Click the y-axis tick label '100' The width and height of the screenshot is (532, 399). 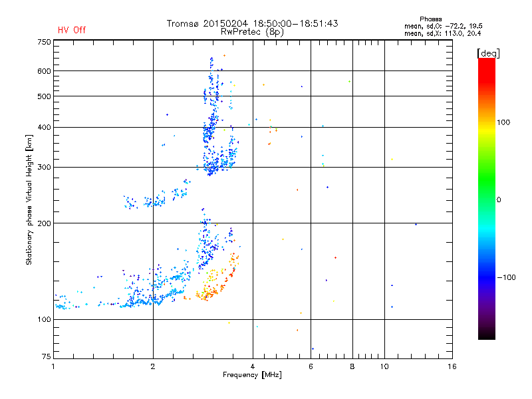coord(44,319)
